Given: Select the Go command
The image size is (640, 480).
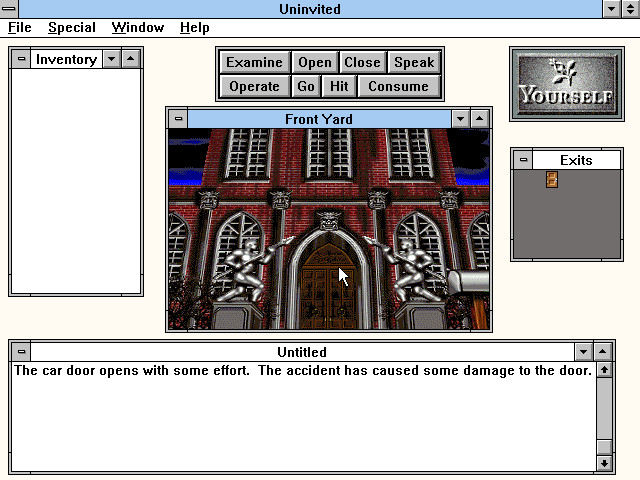Looking at the screenshot, I should click(306, 87).
